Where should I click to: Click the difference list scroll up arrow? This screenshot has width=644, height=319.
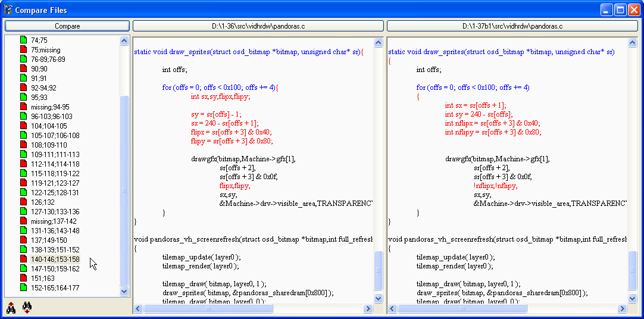click(124, 41)
